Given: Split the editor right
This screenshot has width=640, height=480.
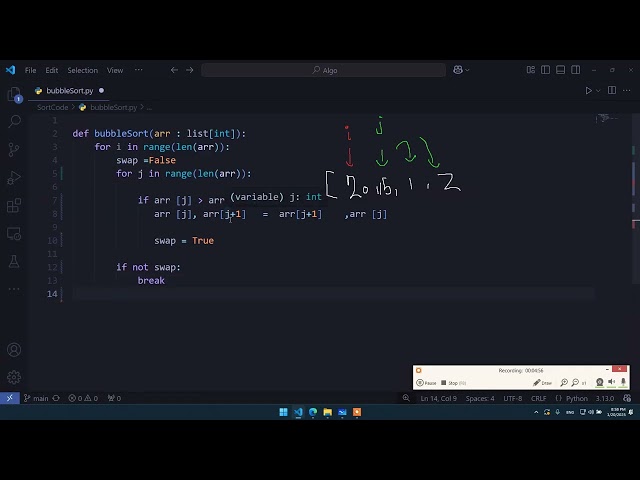Looking at the screenshot, I should [612, 90].
